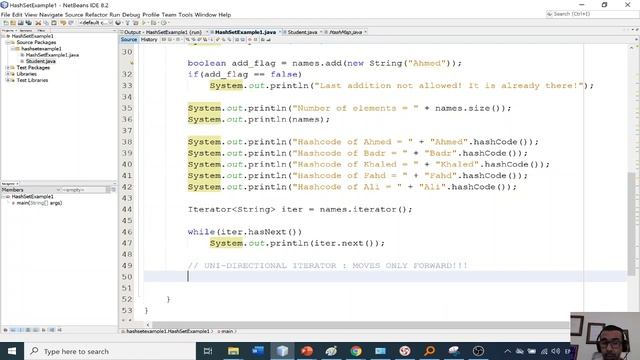This screenshot has width=640, height=360.
Task: Click the editor vertical scrollbar thumb
Action: [x=631, y=224]
